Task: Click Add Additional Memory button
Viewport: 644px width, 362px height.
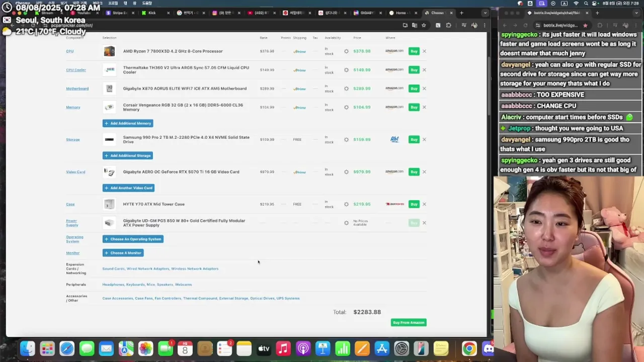Action: coord(128,123)
